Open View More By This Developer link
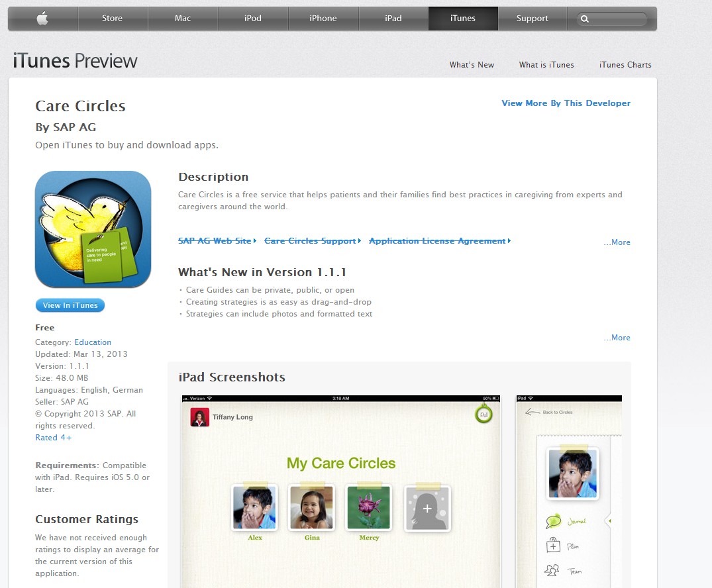The width and height of the screenshot is (712, 588). [x=566, y=103]
